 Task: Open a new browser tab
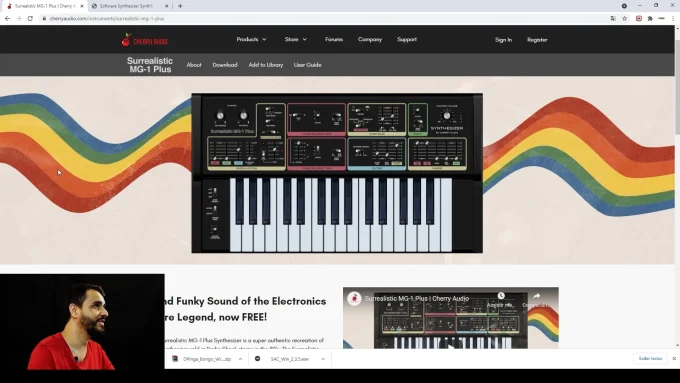[180, 6]
